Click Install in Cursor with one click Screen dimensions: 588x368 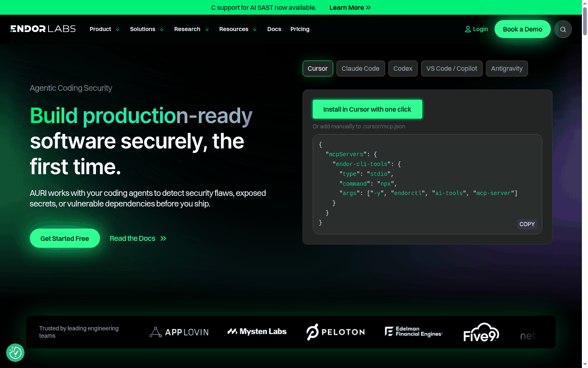pyautogui.click(x=367, y=109)
